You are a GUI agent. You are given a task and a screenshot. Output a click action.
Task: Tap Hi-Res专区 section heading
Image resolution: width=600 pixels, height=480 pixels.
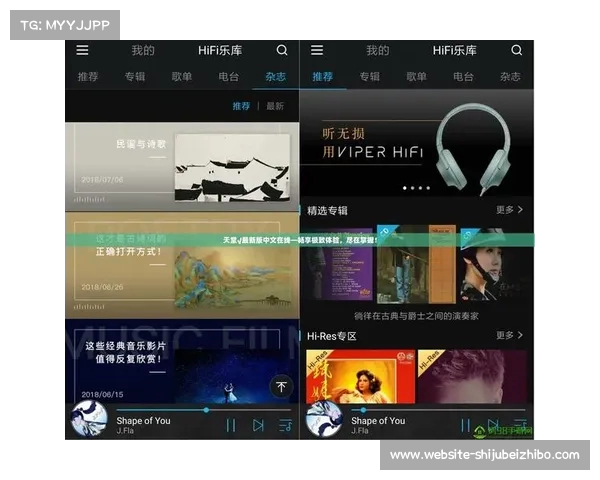tap(332, 336)
